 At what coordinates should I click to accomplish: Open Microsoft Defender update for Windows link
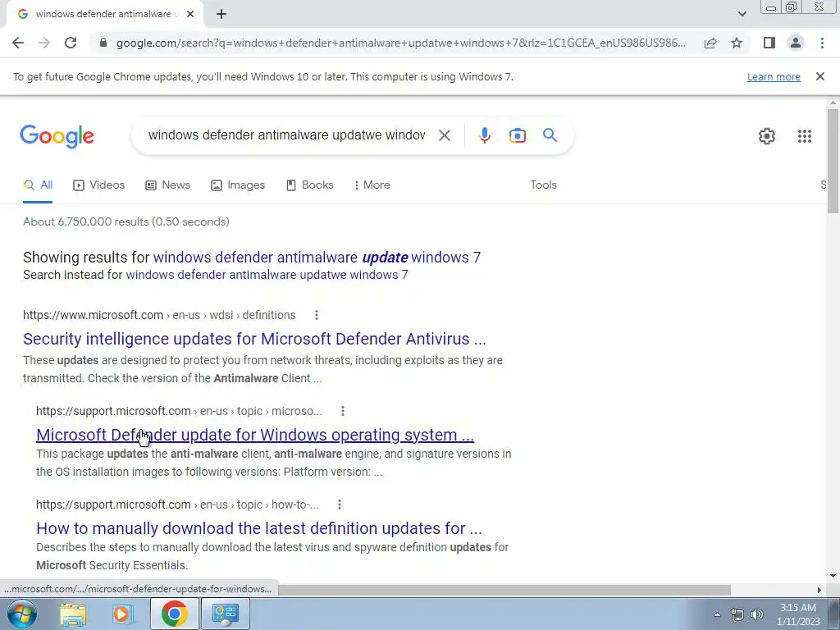point(255,435)
